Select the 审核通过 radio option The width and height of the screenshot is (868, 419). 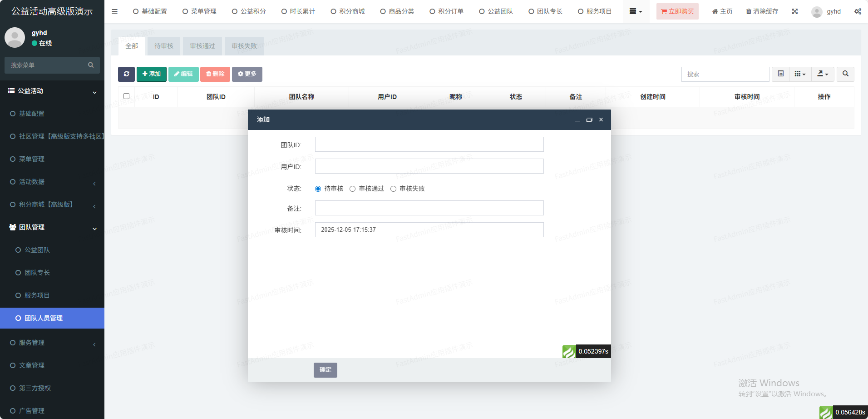[353, 189]
